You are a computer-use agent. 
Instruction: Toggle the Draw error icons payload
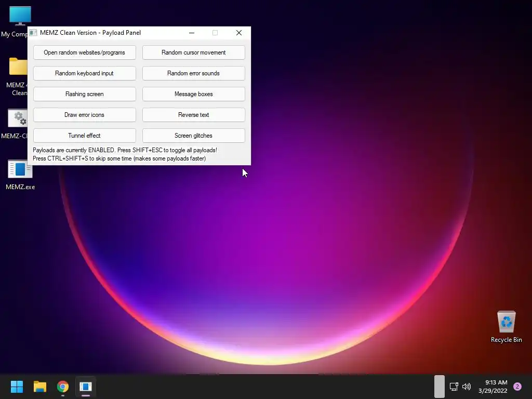85,115
